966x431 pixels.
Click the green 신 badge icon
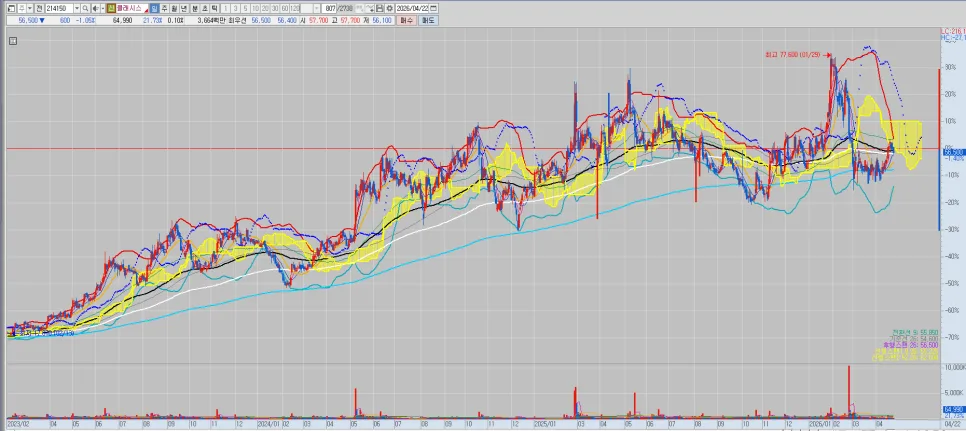pyautogui.click(x=111, y=9)
